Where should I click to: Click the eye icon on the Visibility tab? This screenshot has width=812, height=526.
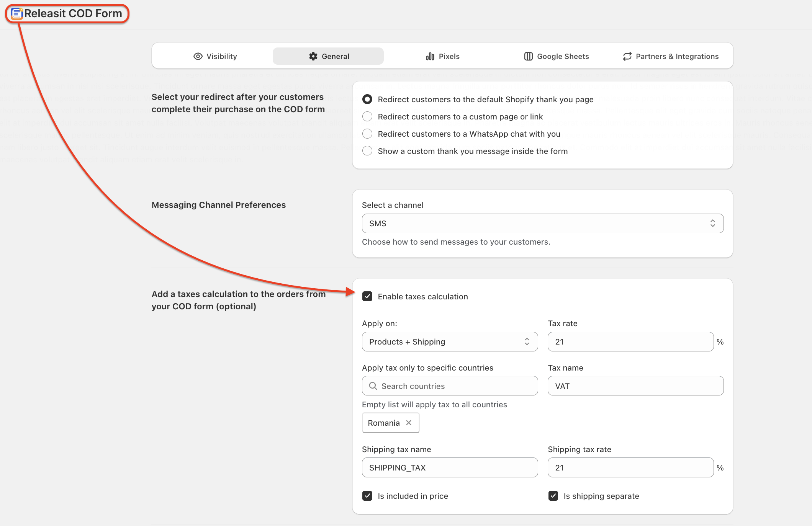tap(198, 56)
